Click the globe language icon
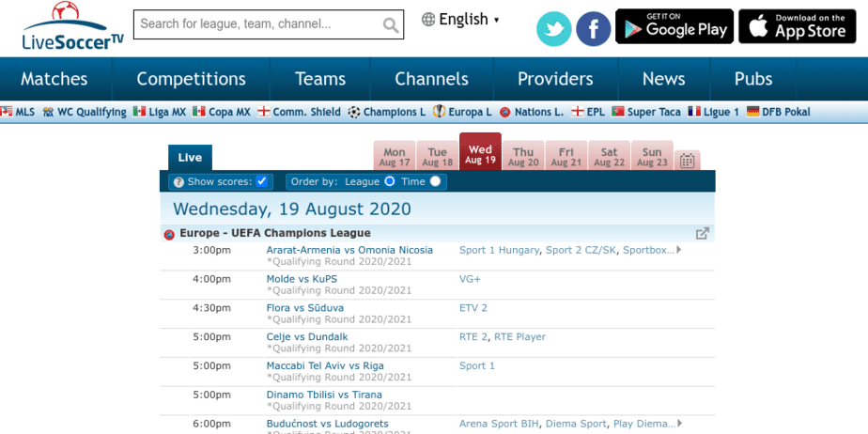 [x=428, y=20]
